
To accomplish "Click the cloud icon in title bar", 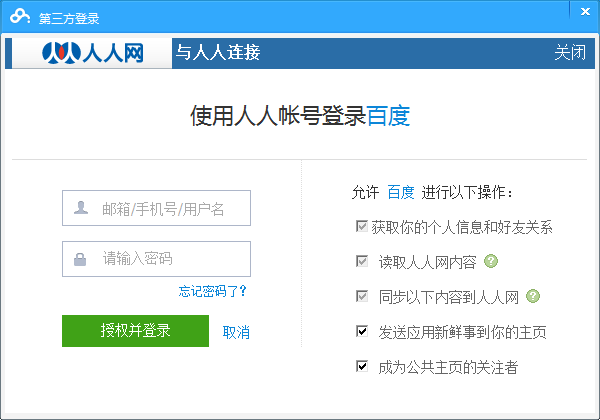I will 20,17.
